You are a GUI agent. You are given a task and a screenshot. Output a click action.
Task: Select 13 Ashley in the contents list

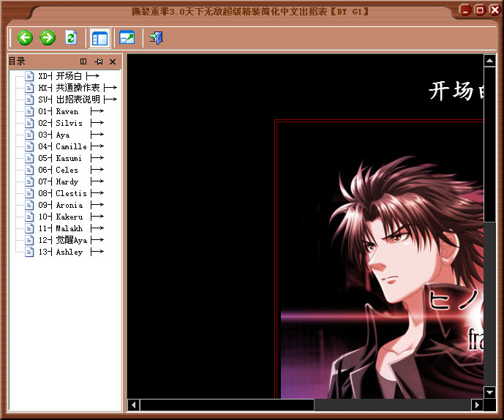coord(71,252)
